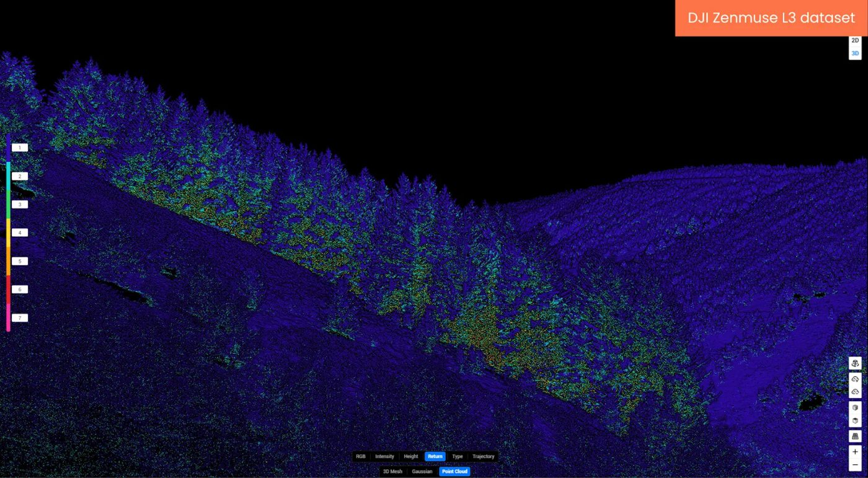Image resolution: width=868 pixels, height=478 pixels.
Task: Click the DJI Zenmuse L3 dataset banner
Action: click(771, 18)
